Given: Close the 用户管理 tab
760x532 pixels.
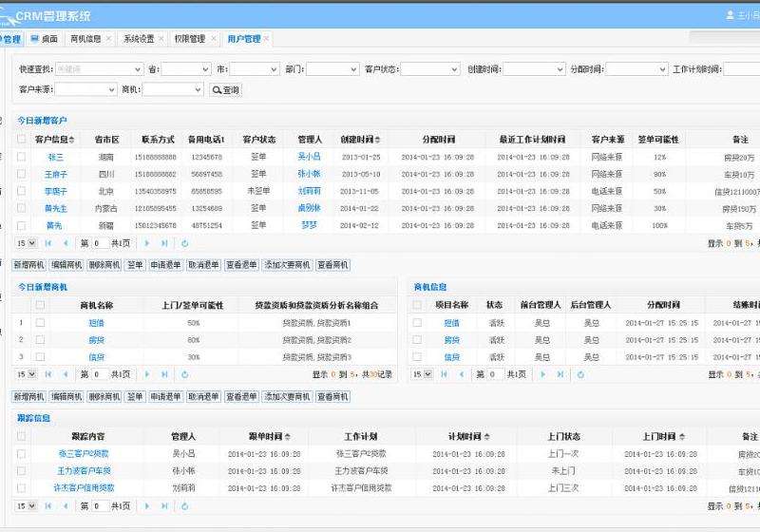Looking at the screenshot, I should click(x=266, y=38).
